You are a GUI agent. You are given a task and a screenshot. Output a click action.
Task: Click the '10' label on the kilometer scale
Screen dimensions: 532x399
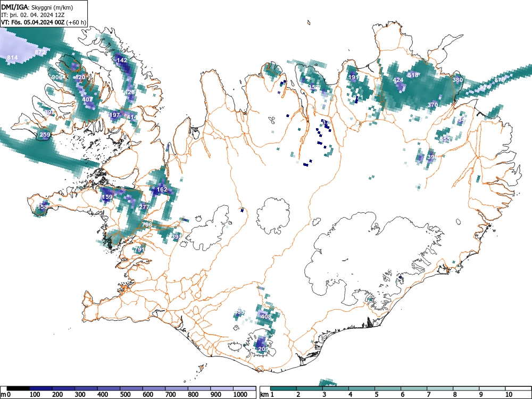click(x=509, y=394)
